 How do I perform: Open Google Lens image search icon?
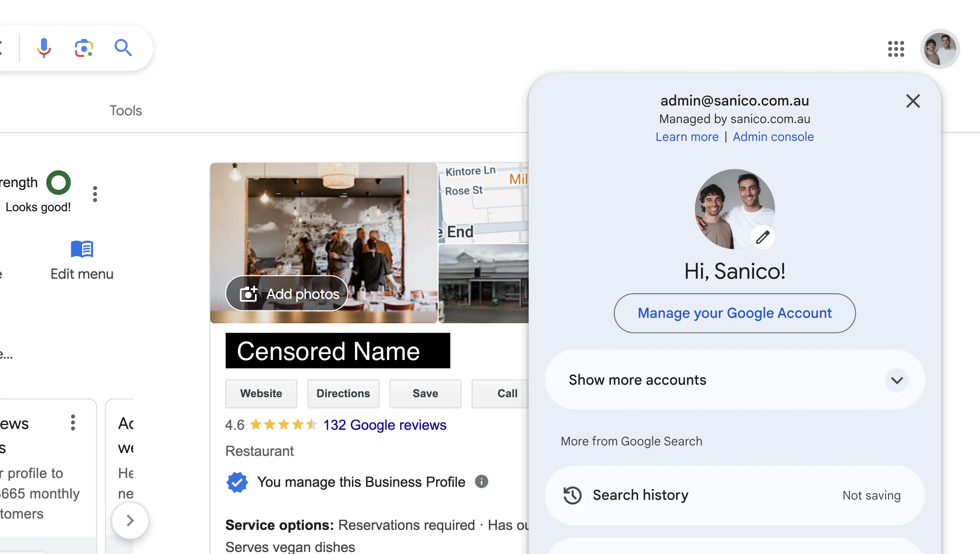(x=84, y=48)
